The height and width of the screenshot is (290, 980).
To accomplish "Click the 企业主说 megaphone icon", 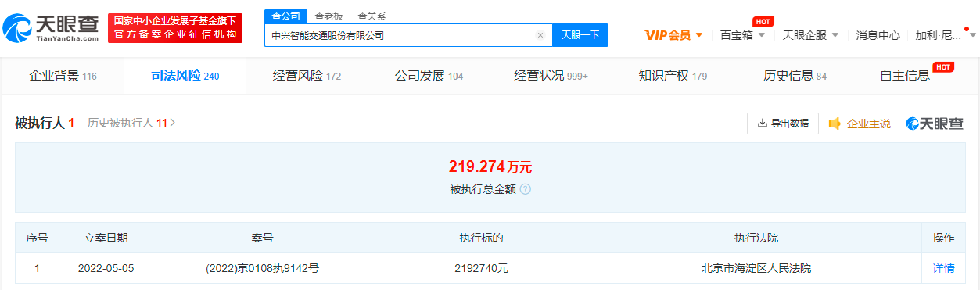I will tap(835, 124).
